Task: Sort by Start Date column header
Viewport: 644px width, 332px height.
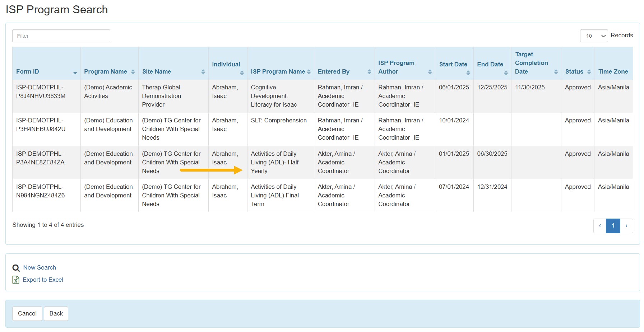Action: click(453, 65)
